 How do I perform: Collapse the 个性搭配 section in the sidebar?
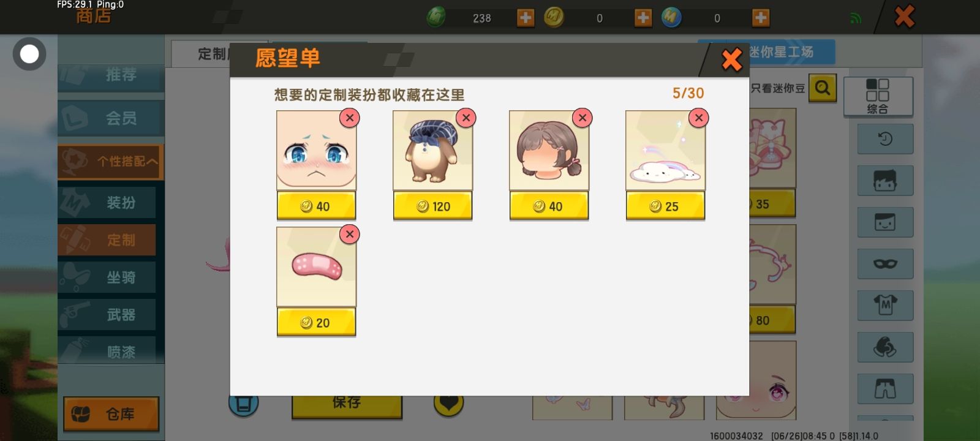coord(110,161)
